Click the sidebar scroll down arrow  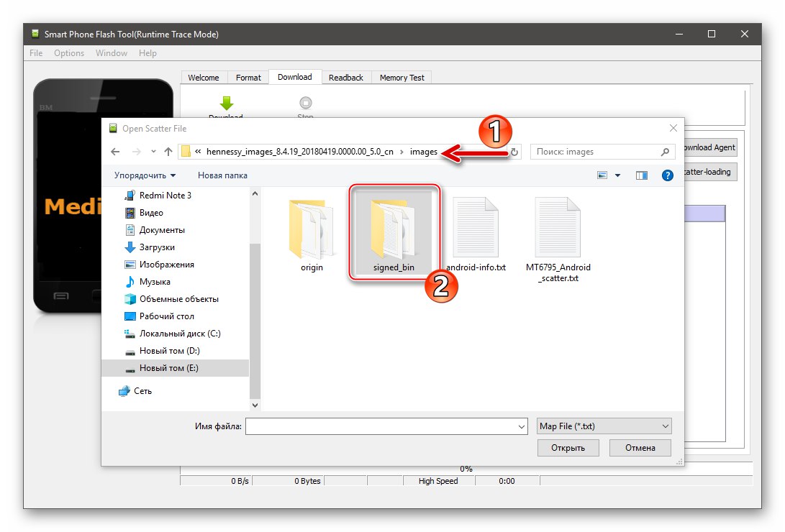[x=255, y=405]
